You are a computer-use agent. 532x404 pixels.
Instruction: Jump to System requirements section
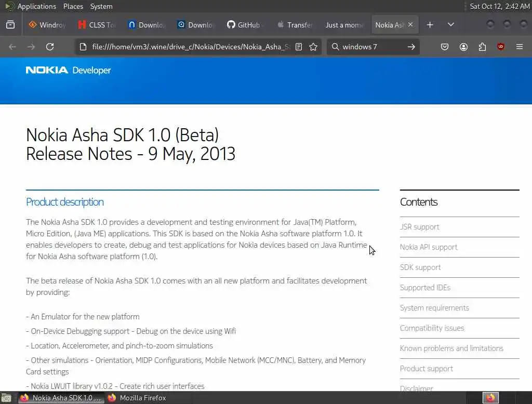[x=434, y=308]
